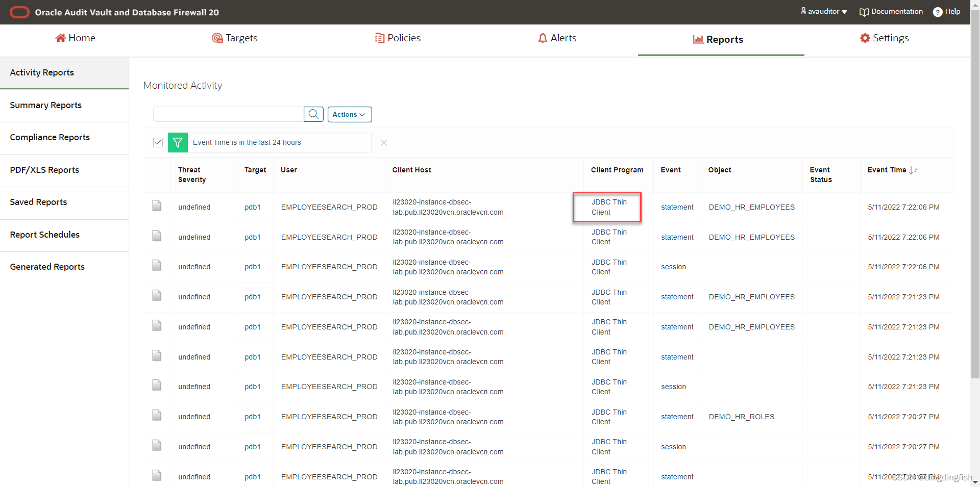Viewport: 980px width, 487px height.
Task: Click the Client Host column header
Action: click(412, 170)
